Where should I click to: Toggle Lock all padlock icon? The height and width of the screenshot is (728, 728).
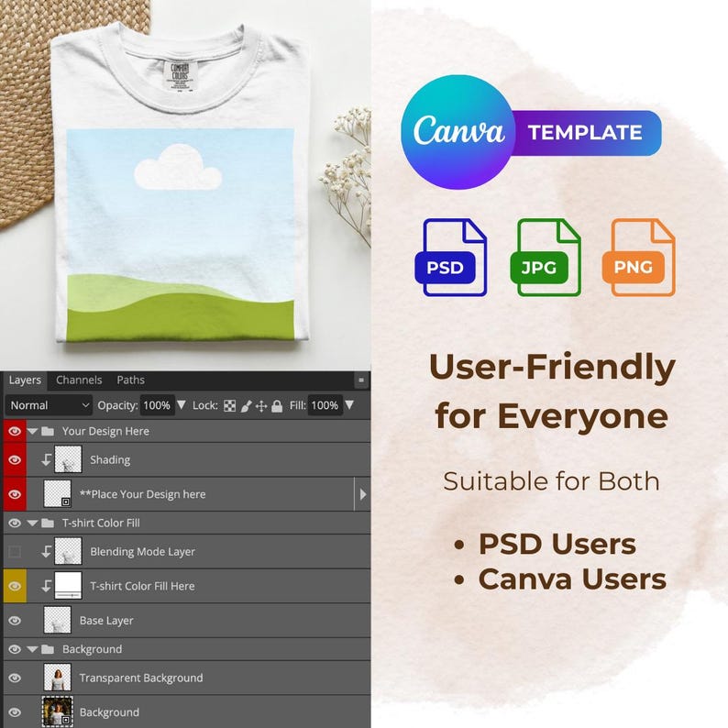click(x=277, y=406)
